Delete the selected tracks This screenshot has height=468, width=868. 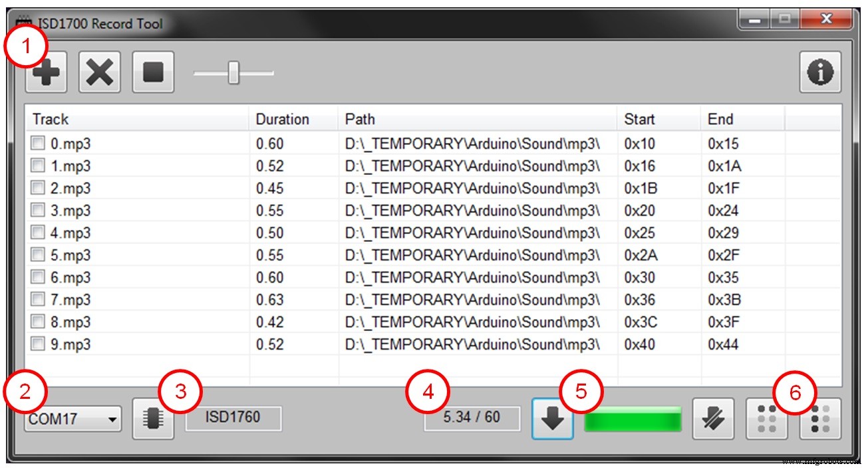[x=98, y=72]
